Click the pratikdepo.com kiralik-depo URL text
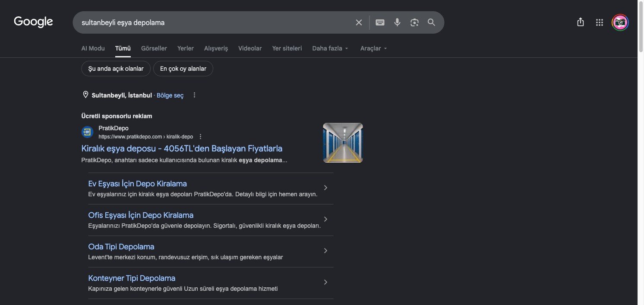This screenshot has height=305, width=644. [145, 137]
